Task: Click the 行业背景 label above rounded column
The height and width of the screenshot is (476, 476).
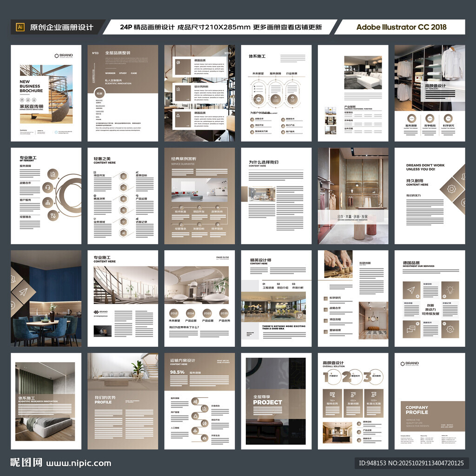Action: (292, 73)
